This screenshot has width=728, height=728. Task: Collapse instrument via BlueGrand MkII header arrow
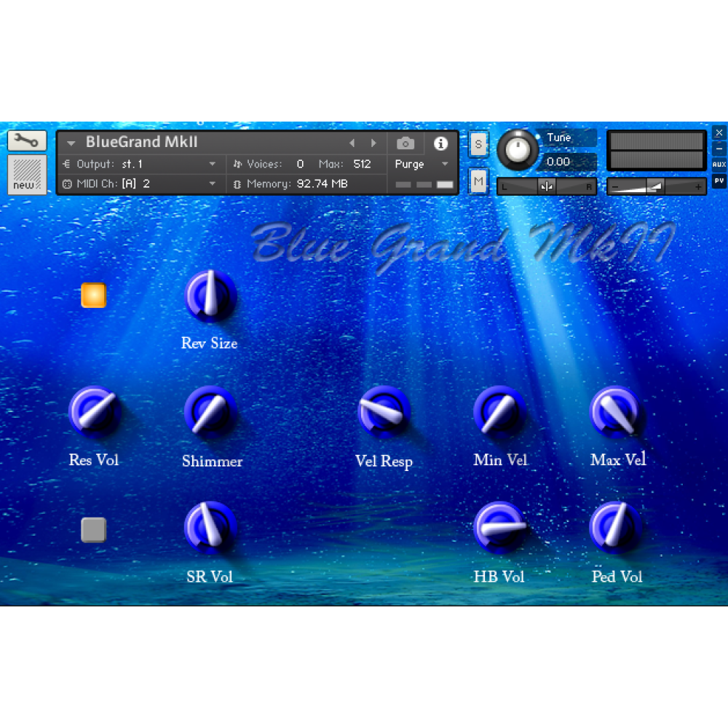pyautogui.click(x=71, y=143)
